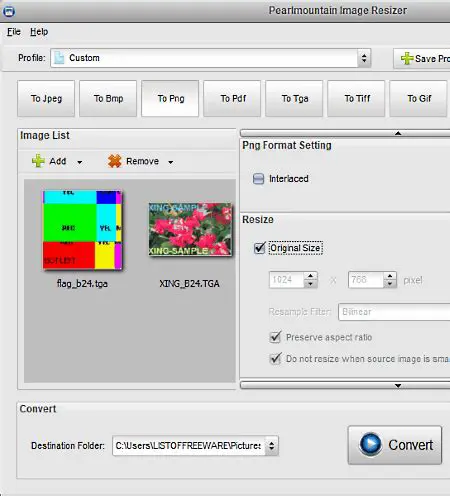
Task: Click the blue play icon on Convert
Action: click(x=370, y=444)
